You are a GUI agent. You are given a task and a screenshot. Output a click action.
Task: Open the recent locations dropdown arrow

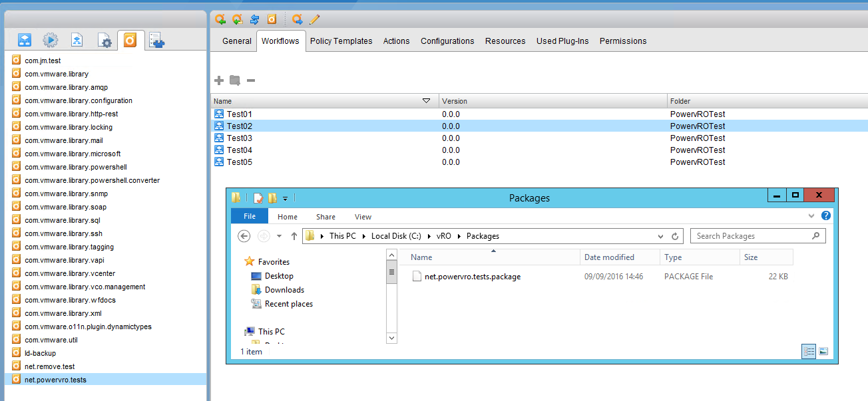click(280, 236)
